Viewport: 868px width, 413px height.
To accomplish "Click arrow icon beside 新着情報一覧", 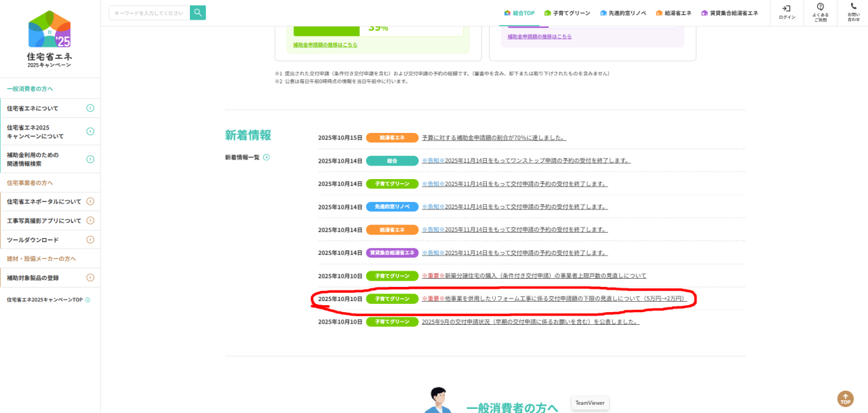I will pyautogui.click(x=267, y=157).
